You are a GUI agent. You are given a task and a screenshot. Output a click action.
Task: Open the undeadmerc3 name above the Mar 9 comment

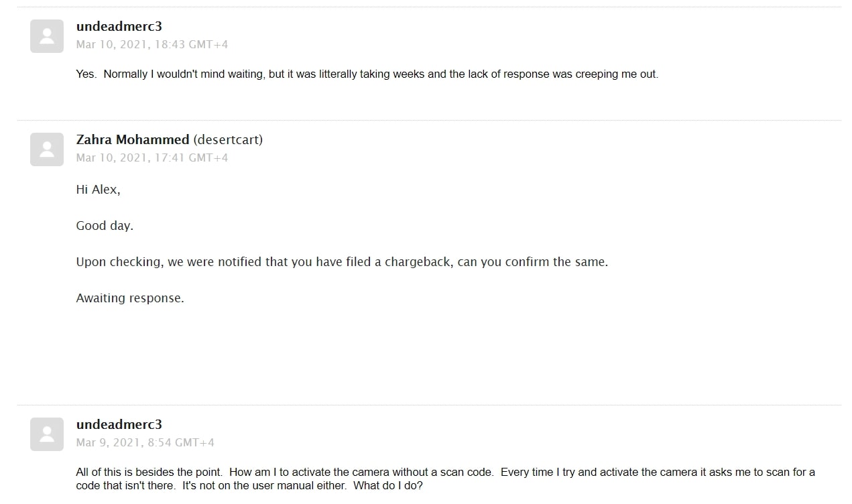point(119,425)
